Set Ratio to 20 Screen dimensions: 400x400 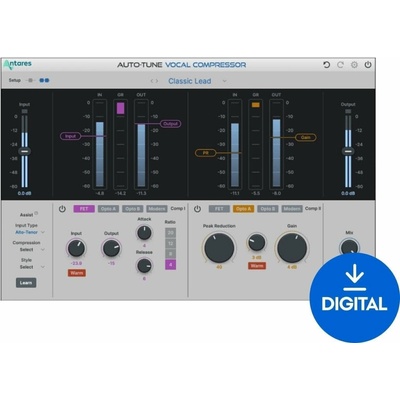point(171,233)
